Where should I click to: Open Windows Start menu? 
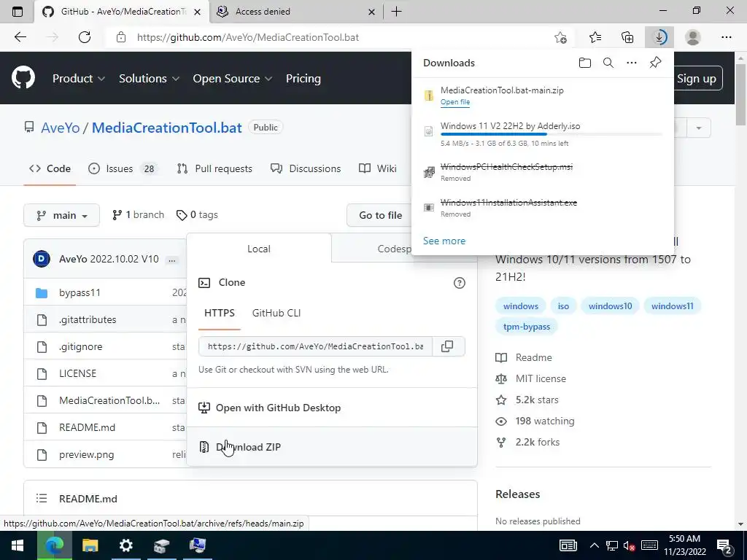18,545
